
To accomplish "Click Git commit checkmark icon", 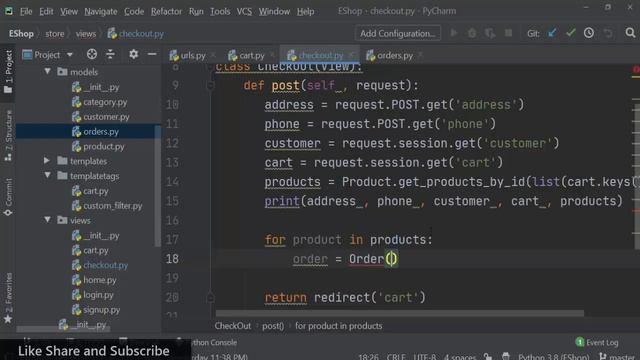I will 571,33.
